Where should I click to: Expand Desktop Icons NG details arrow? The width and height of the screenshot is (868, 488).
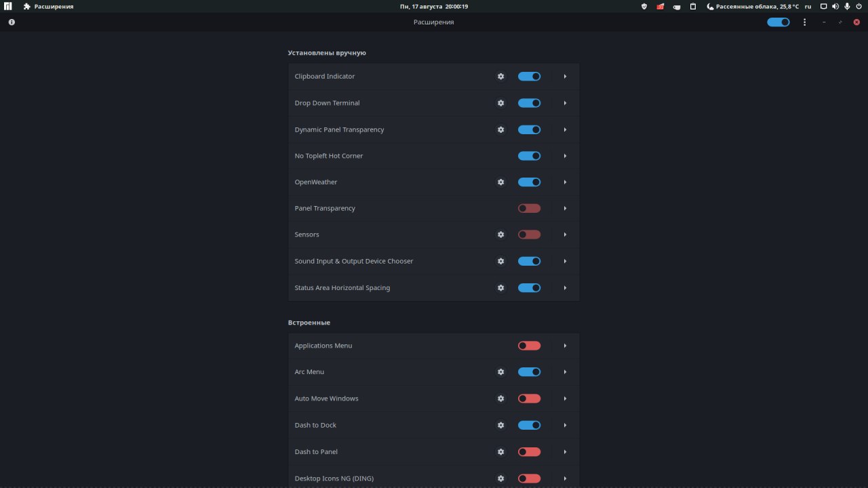pyautogui.click(x=565, y=479)
